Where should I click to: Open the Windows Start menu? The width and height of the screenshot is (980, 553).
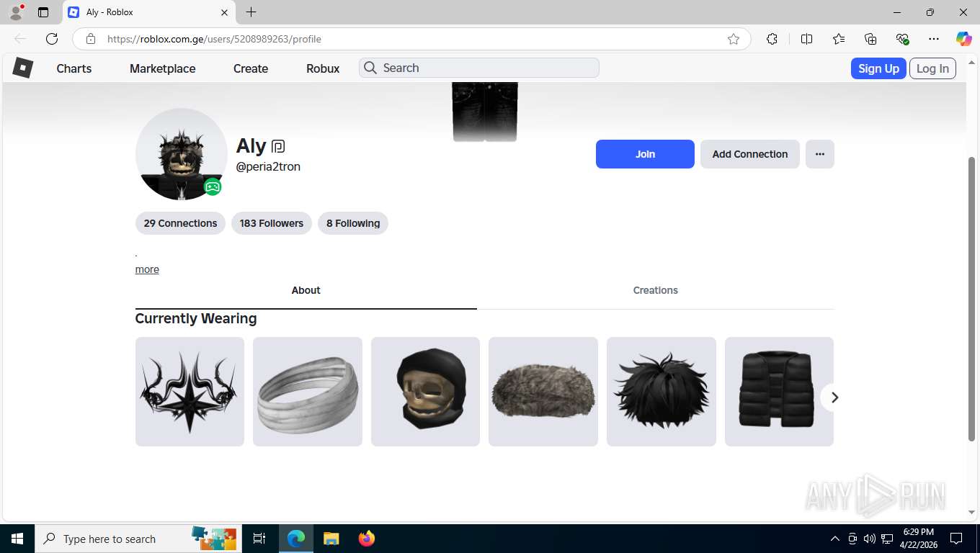coord(17,539)
